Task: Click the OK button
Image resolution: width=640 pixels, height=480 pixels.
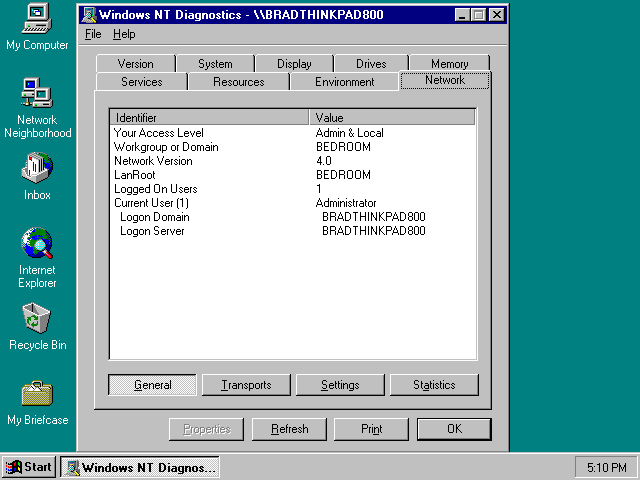Action: 454,429
